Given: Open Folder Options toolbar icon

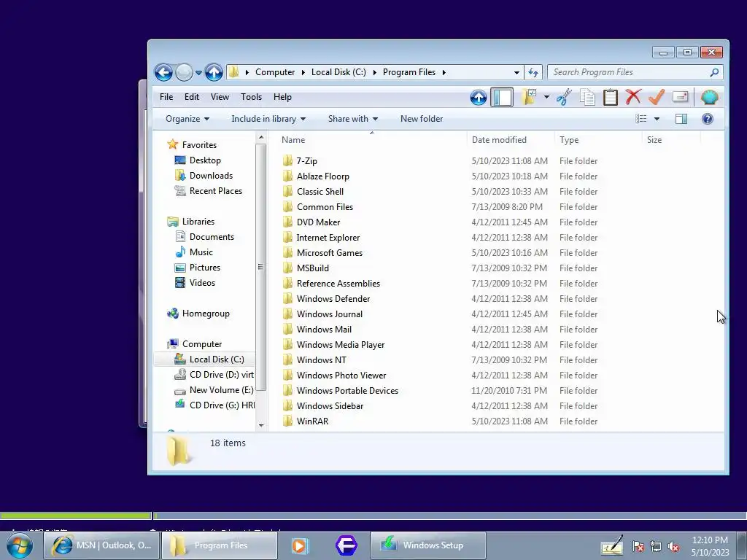Looking at the screenshot, I should (x=529, y=97).
